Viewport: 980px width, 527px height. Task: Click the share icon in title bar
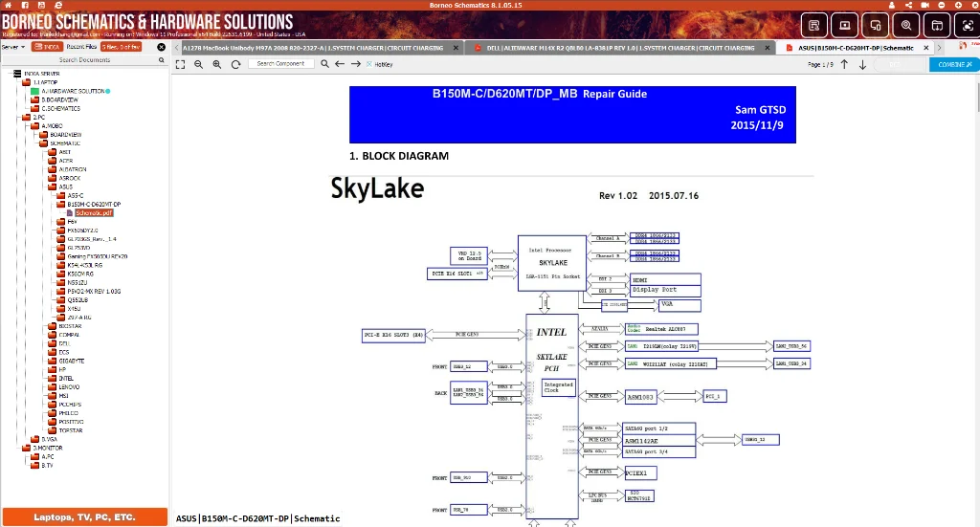pos(909,5)
